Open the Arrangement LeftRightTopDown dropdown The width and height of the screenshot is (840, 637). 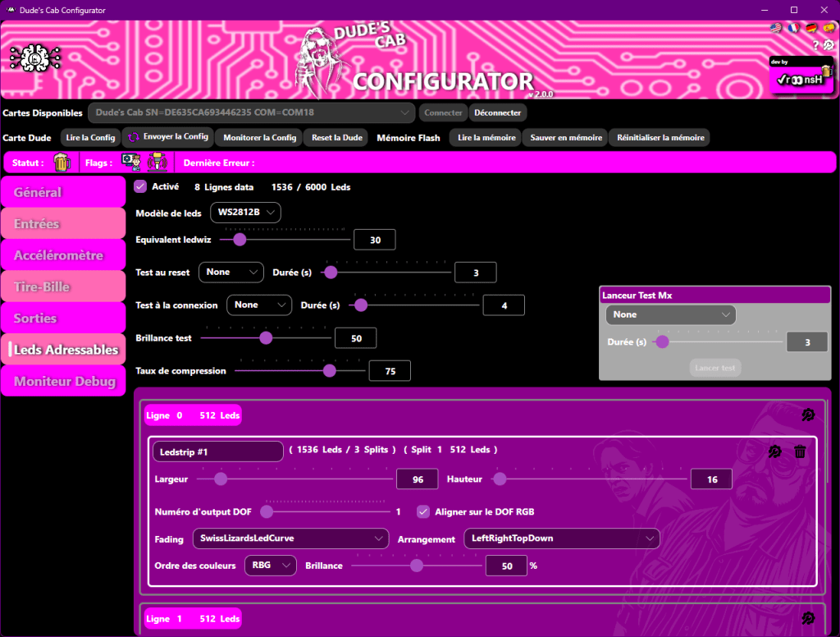pyautogui.click(x=561, y=538)
